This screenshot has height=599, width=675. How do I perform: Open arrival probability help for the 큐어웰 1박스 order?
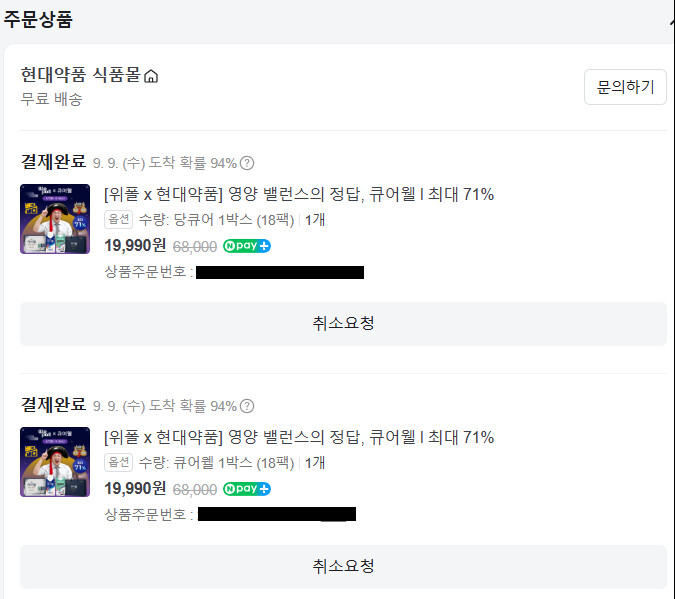point(247,406)
